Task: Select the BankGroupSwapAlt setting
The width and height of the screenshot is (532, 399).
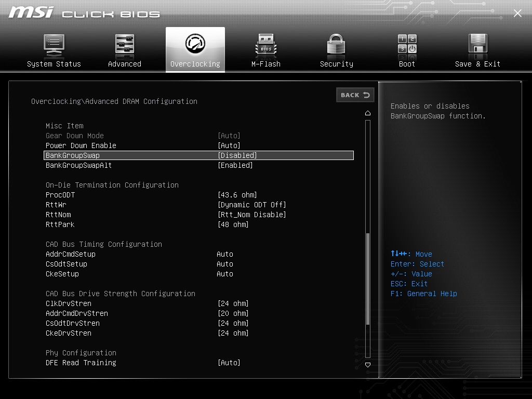Action: (x=79, y=165)
